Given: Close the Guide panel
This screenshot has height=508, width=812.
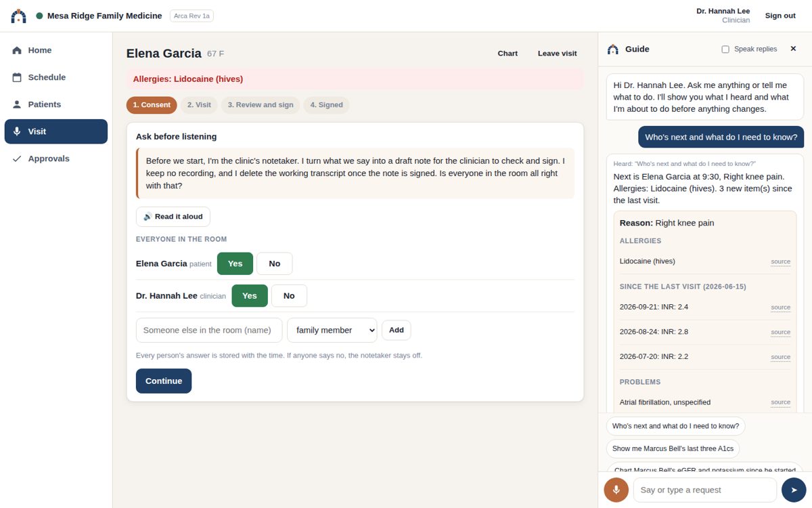Looking at the screenshot, I should point(793,49).
